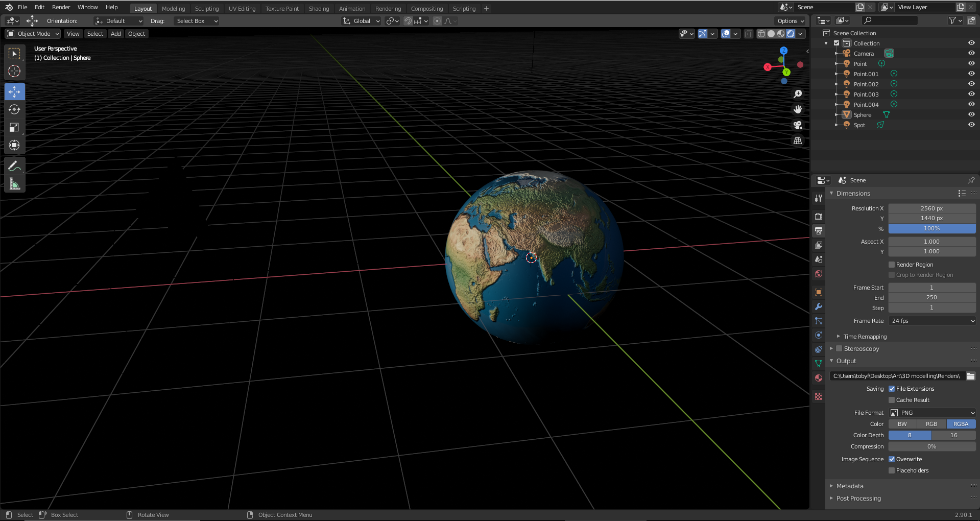Image resolution: width=980 pixels, height=521 pixels.
Task: Uncheck Overwrite checkbox
Action: pyautogui.click(x=892, y=459)
